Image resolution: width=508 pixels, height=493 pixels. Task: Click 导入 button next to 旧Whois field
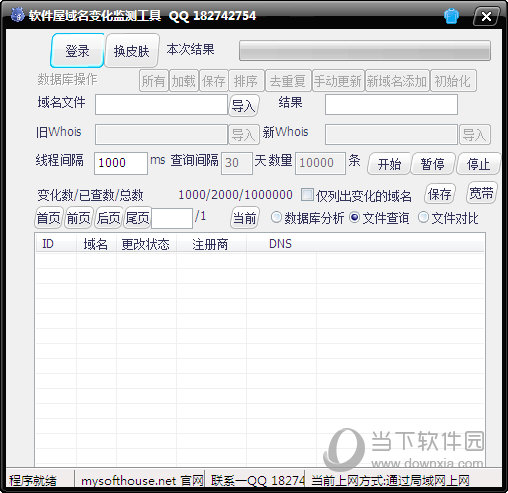point(244,135)
